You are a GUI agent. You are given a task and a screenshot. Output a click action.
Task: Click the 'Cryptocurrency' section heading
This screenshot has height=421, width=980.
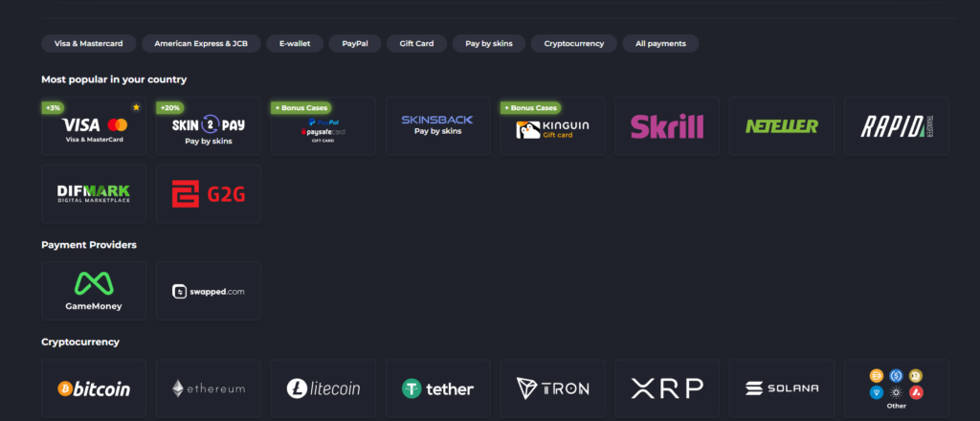[80, 342]
